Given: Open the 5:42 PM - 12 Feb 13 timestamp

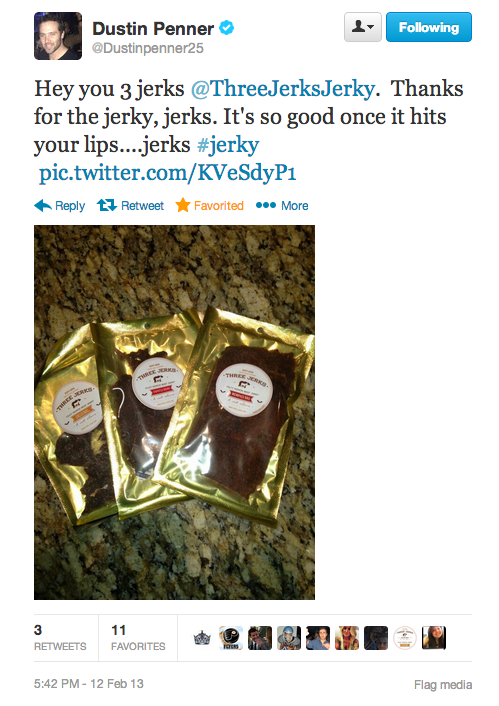Looking at the screenshot, I should pyautogui.click(x=89, y=683).
